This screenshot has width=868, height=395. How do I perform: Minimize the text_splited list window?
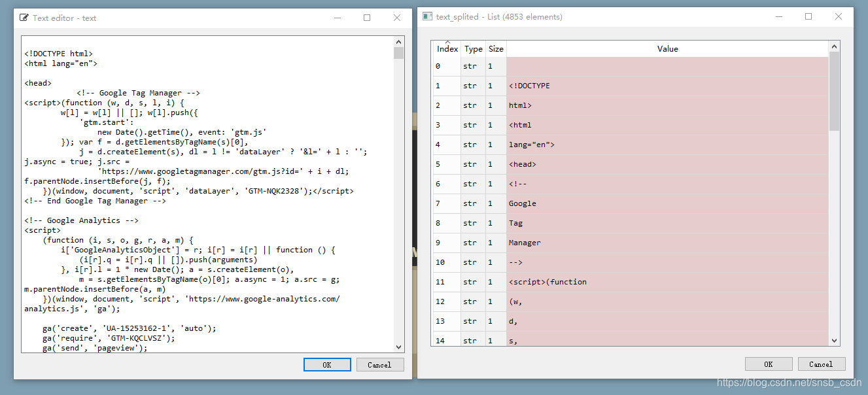click(x=778, y=16)
